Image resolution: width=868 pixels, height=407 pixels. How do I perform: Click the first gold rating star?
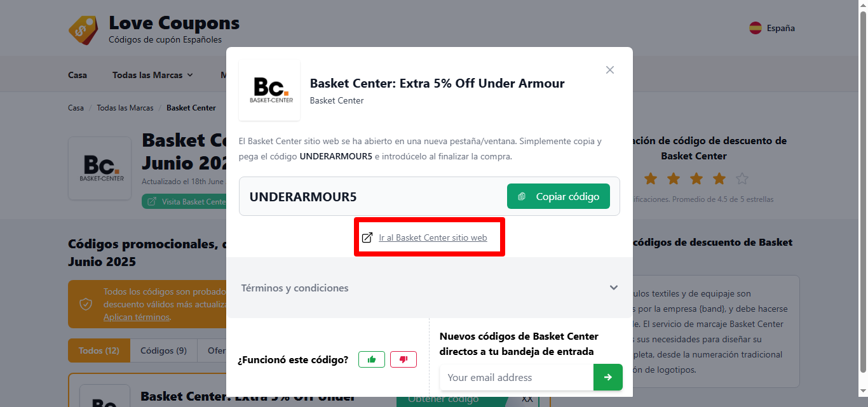[651, 178]
